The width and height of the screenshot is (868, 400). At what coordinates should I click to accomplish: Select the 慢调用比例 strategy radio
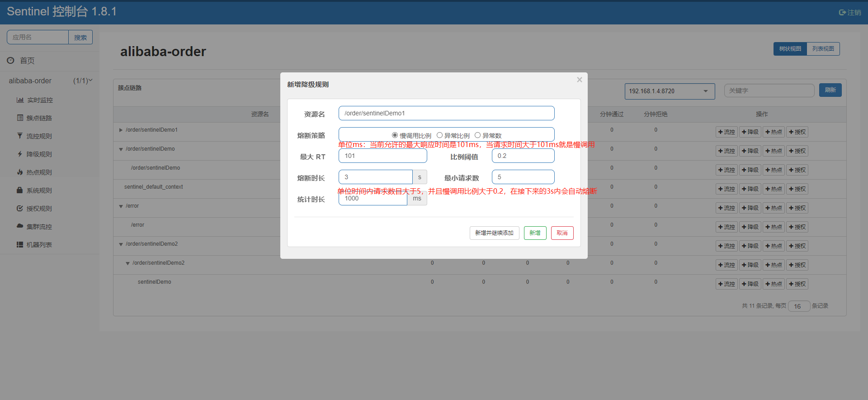point(395,135)
